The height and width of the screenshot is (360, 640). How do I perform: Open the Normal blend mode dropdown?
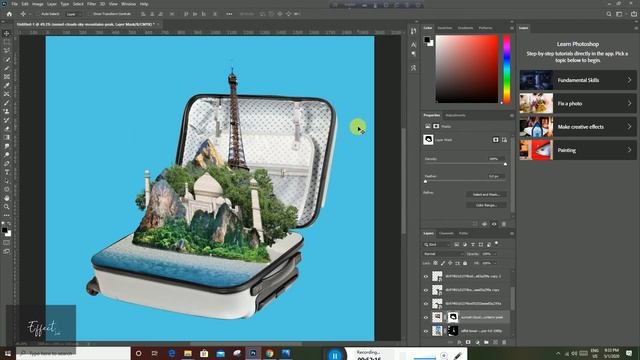point(443,254)
